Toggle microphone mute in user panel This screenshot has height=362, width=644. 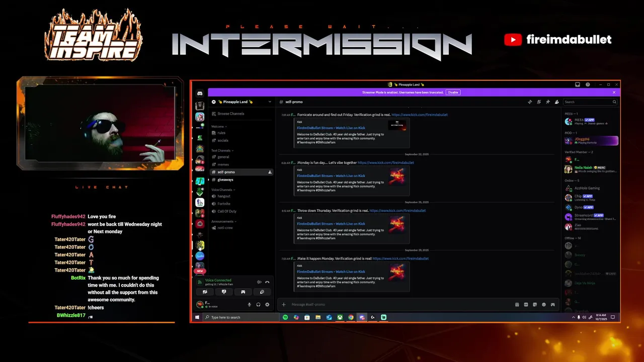point(249,305)
